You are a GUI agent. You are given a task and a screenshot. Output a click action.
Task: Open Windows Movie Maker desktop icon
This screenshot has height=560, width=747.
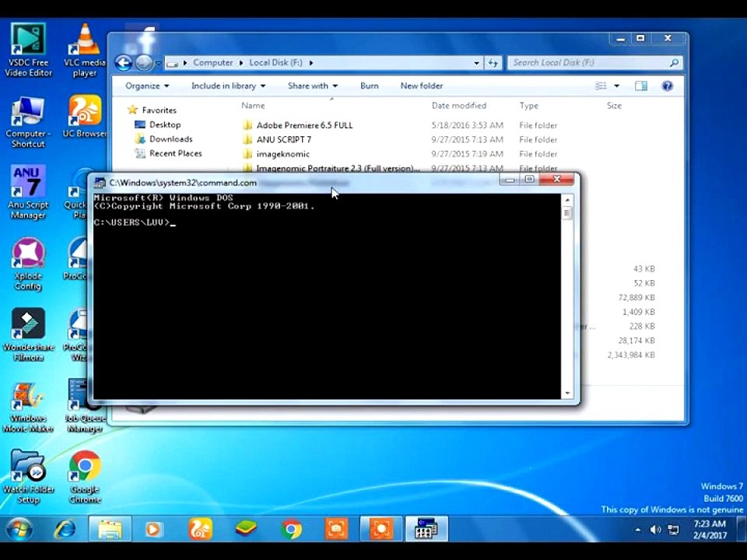pos(28,406)
